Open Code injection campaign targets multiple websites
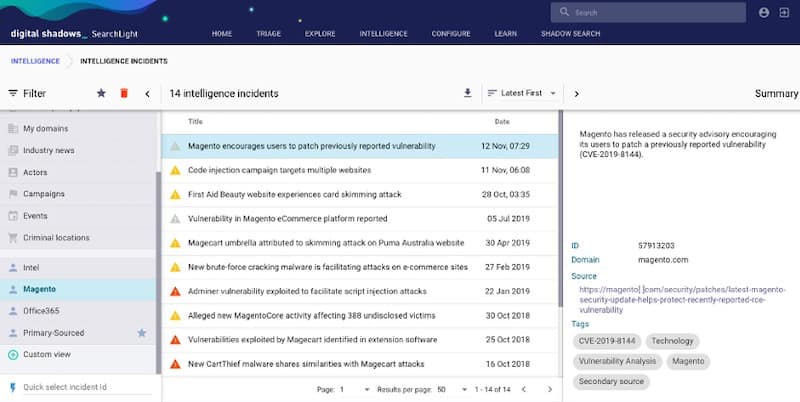This screenshot has height=402, width=800. [x=360, y=170]
